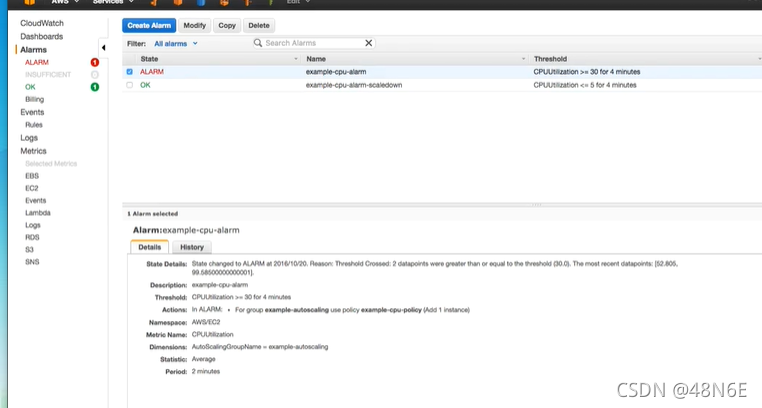
Task: Click Selected Metrics in sidebar
Action: 51,164
